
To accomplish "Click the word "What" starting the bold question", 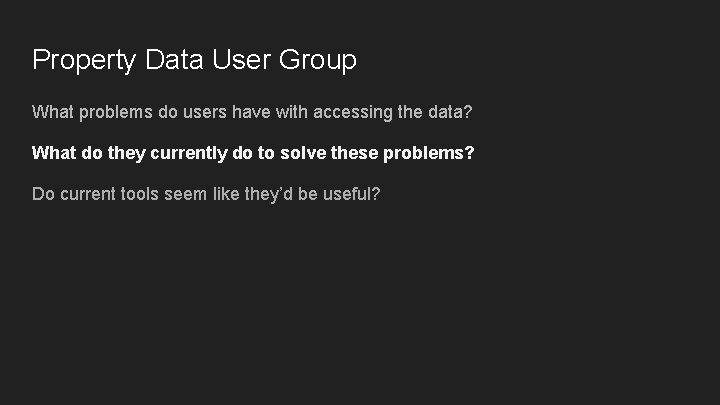I will 54,153.
